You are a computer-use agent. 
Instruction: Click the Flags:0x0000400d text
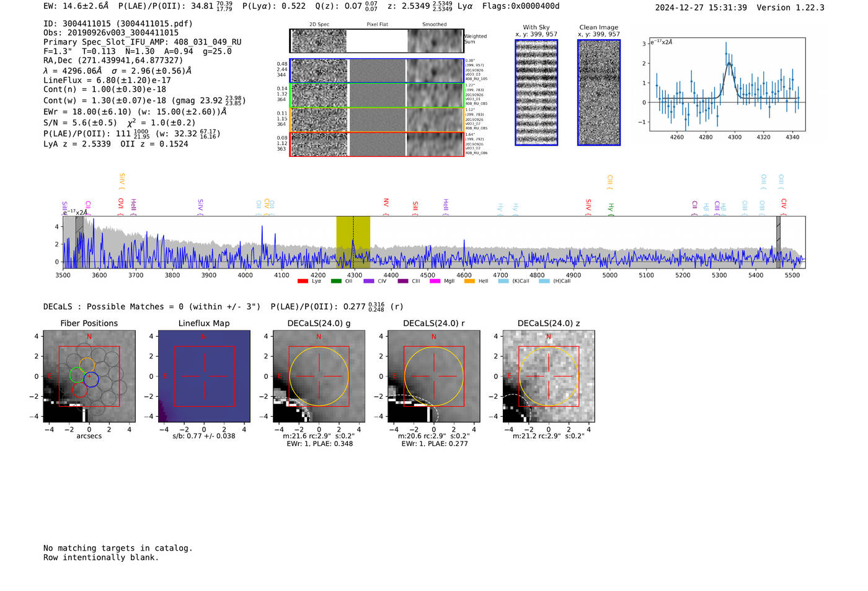click(x=521, y=6)
